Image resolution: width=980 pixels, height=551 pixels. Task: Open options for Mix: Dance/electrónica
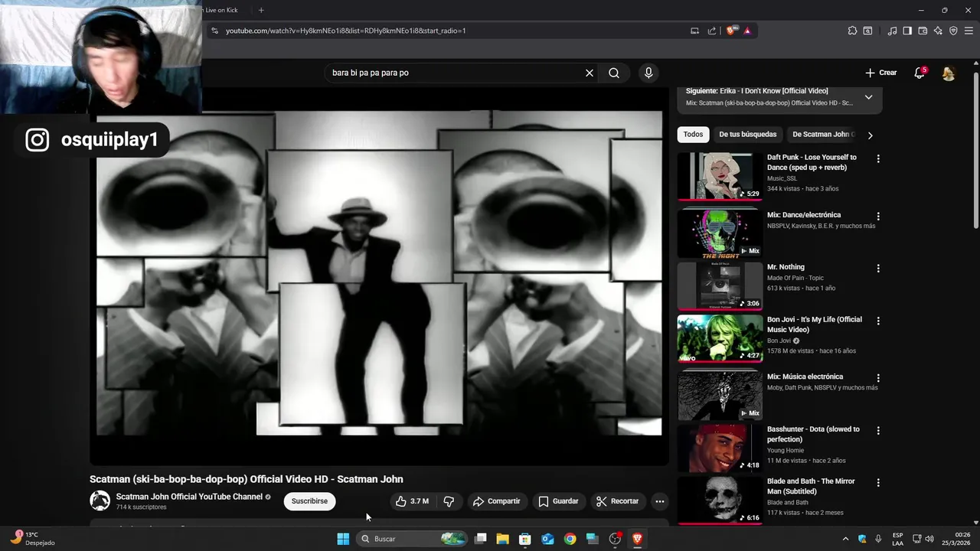coord(878,217)
